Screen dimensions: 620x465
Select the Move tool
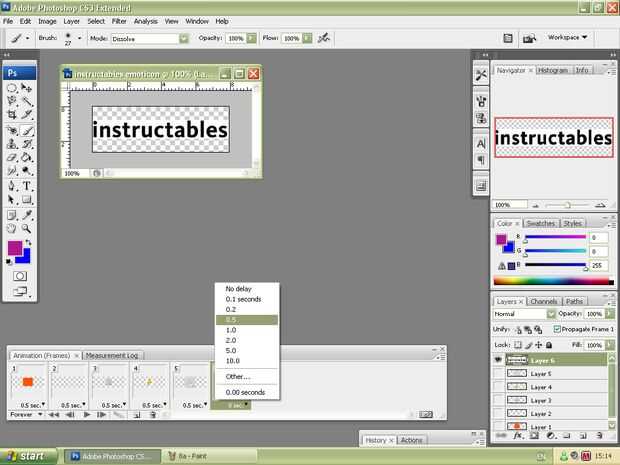(x=26, y=88)
